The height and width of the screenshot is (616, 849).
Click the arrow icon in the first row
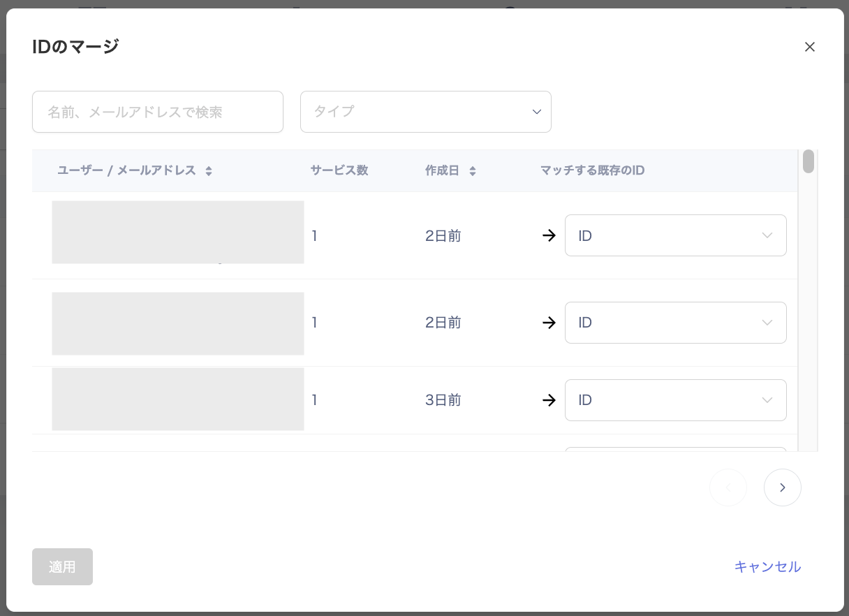coord(549,236)
